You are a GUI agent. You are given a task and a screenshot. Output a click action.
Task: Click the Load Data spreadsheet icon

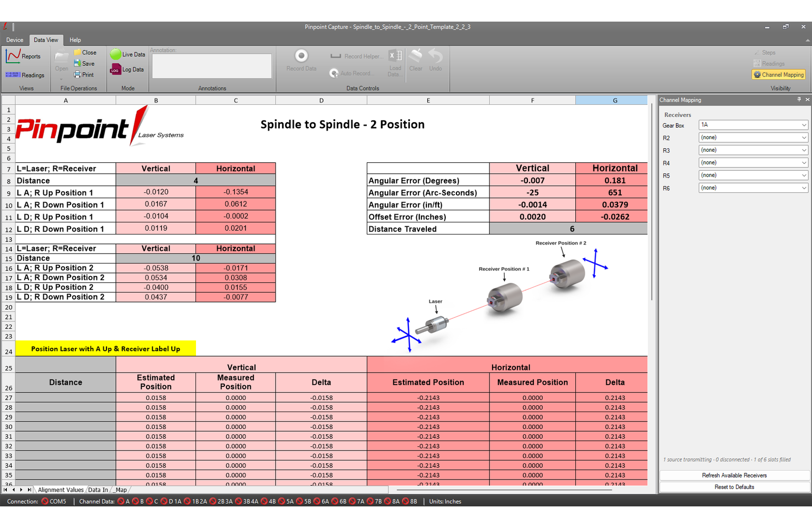[x=395, y=56]
